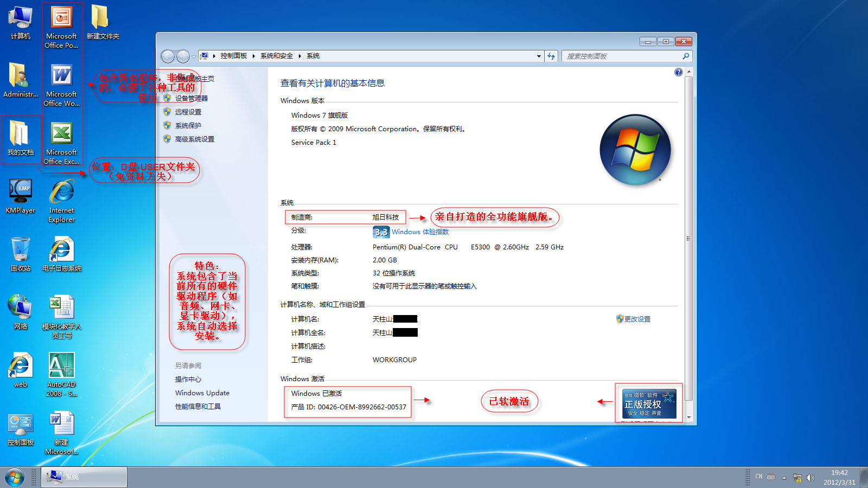The height and width of the screenshot is (488, 868).
Task: Open the 控制面板 desktop icon
Action: coord(21,428)
